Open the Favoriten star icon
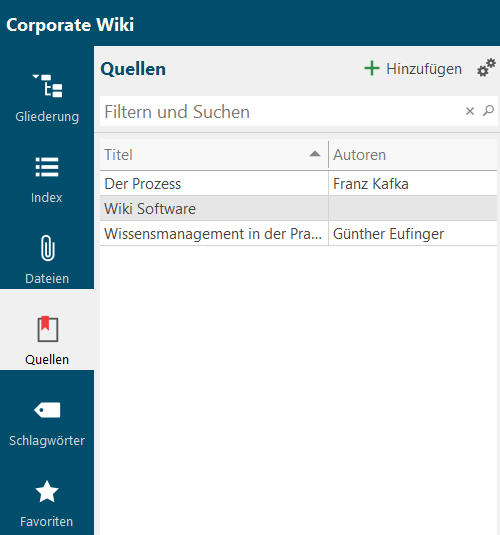 (x=47, y=492)
